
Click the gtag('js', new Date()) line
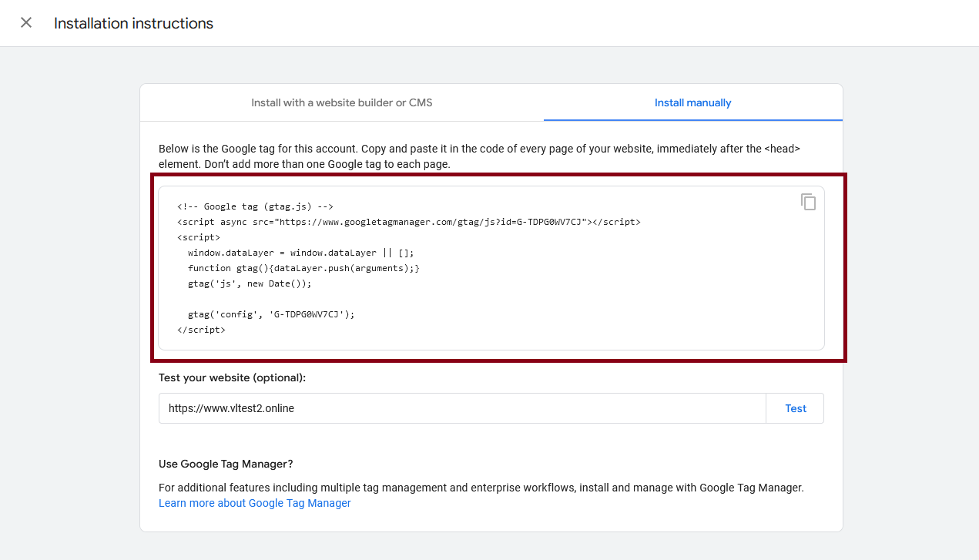click(249, 283)
